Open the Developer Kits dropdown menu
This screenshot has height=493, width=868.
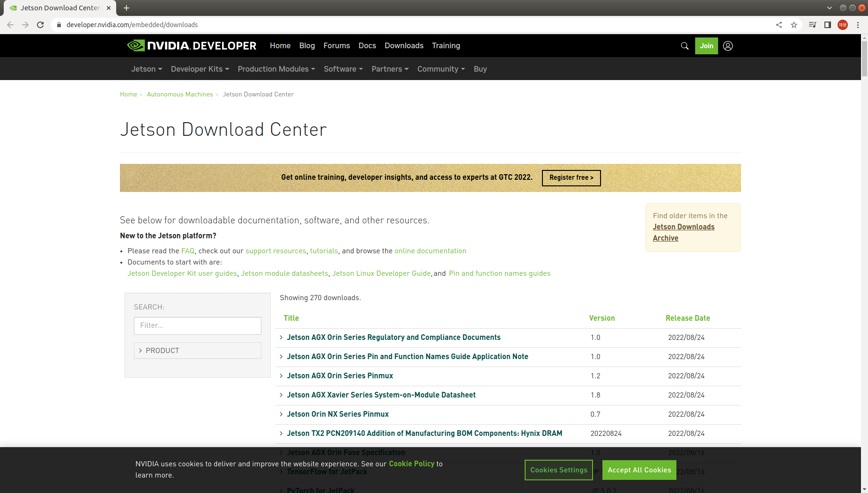click(200, 69)
